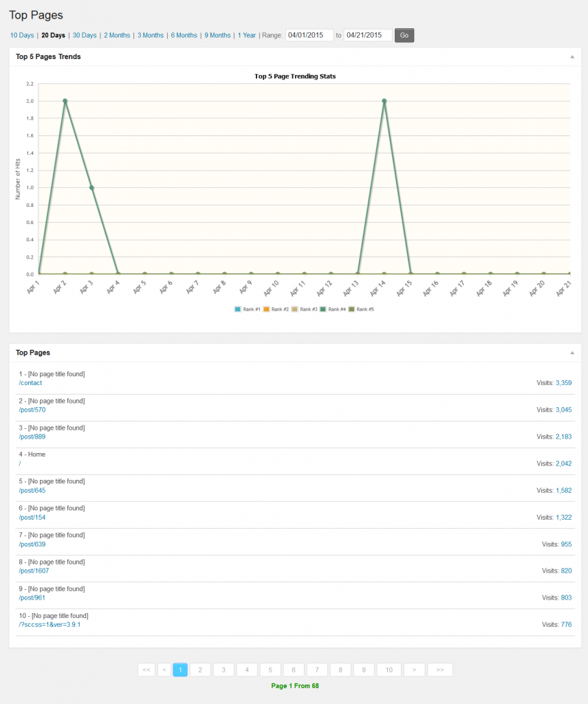Collapse the Top Pages list panel
The height and width of the screenshot is (704, 588).
pos(571,353)
